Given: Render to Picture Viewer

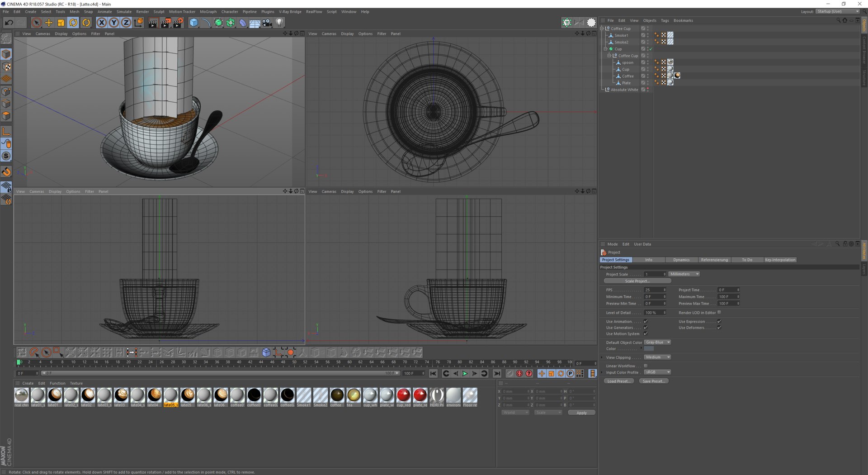Looking at the screenshot, I should tap(165, 23).
